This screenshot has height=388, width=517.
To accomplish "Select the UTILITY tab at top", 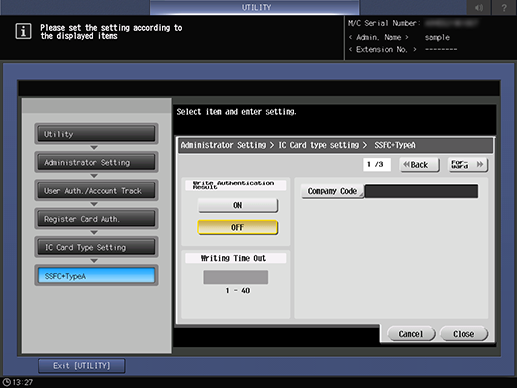I will tap(255, 7).
